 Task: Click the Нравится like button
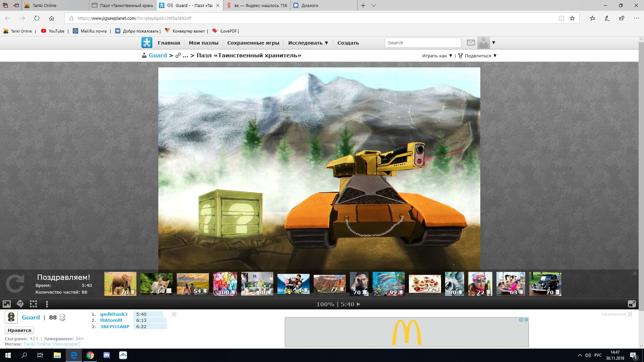tap(19, 330)
